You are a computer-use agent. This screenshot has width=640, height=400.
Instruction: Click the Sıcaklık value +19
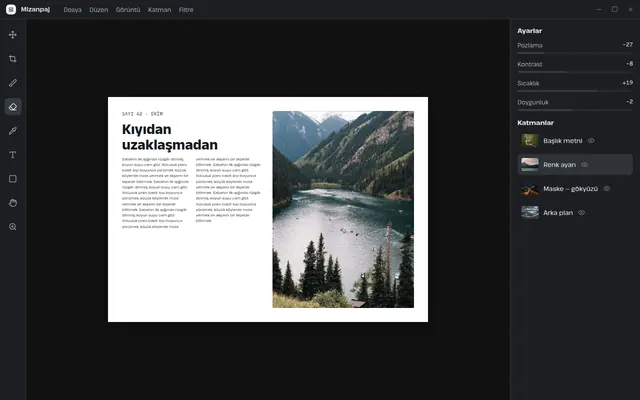coord(627,82)
